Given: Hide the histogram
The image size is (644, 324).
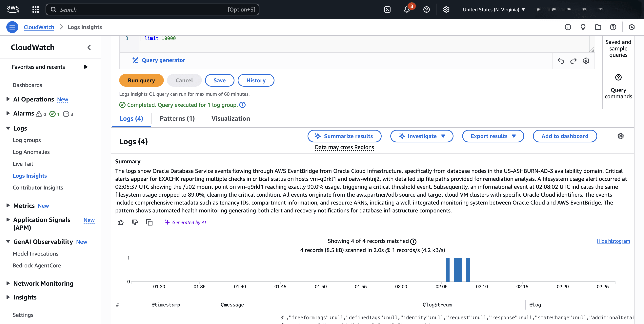Looking at the screenshot, I should pyautogui.click(x=613, y=241).
